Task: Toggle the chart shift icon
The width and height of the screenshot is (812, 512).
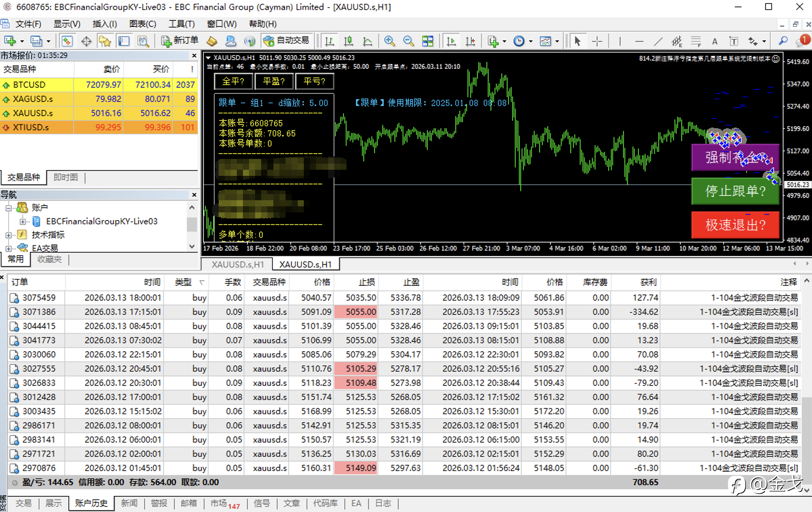Action: click(x=470, y=41)
